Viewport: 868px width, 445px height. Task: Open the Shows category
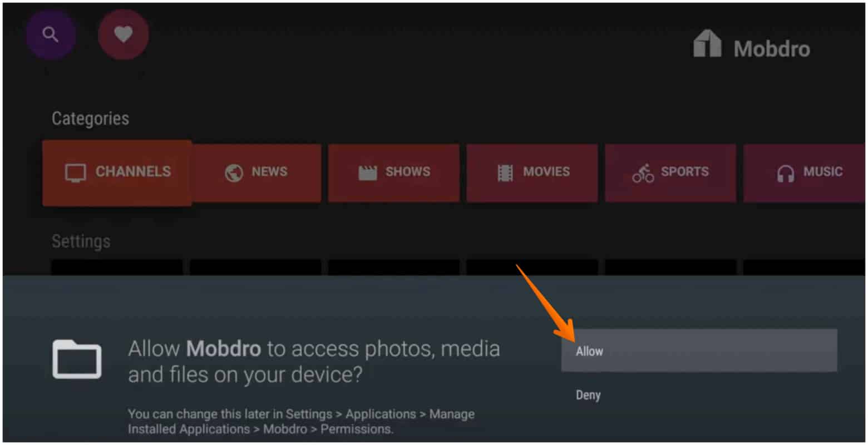393,172
